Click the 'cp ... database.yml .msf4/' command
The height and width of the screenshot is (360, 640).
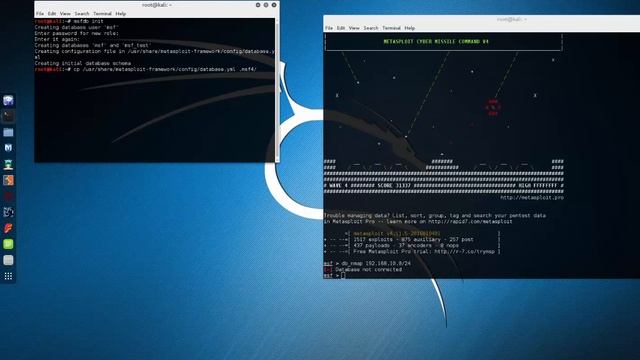click(146, 69)
